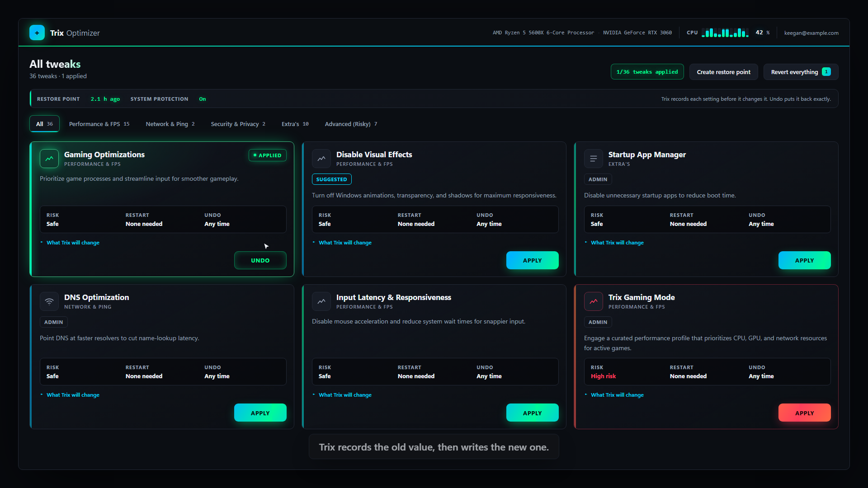868x488 pixels.
Task: Click the CPU usage bar graph
Action: tap(725, 33)
